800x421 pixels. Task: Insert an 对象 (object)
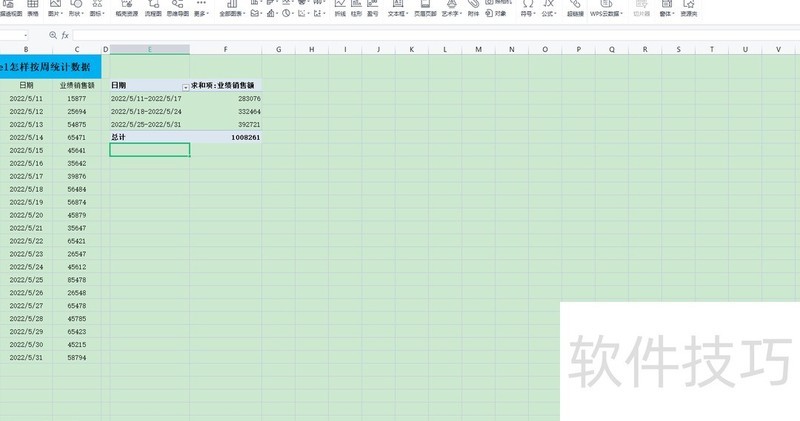click(495, 13)
